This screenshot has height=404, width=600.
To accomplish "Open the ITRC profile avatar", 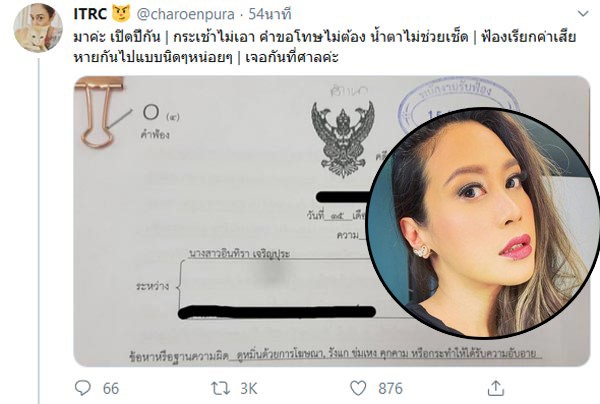I will pos(38,28).
